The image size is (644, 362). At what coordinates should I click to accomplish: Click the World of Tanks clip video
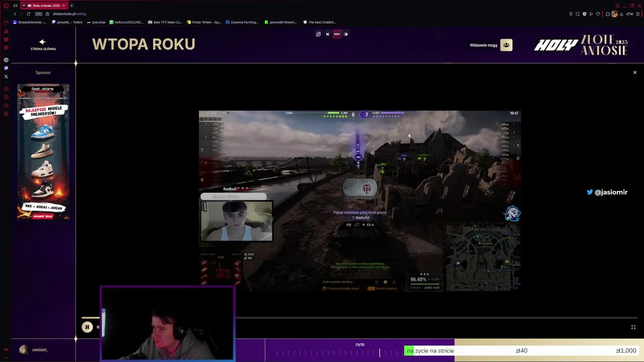pos(359,201)
